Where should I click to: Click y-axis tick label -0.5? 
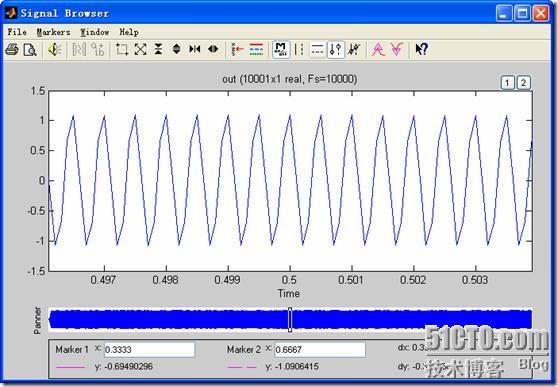(x=37, y=211)
